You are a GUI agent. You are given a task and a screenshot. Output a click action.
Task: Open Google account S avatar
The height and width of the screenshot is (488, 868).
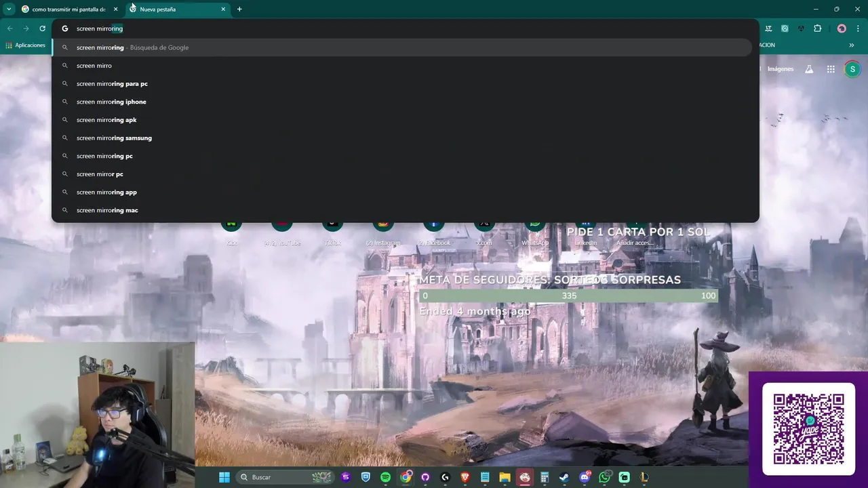[x=852, y=69]
